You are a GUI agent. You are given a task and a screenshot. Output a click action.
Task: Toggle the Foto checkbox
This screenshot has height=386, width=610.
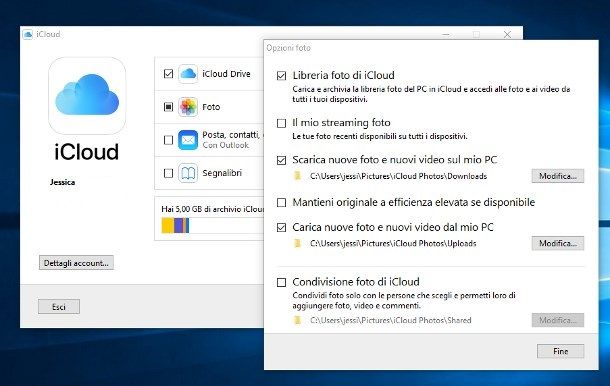point(168,107)
